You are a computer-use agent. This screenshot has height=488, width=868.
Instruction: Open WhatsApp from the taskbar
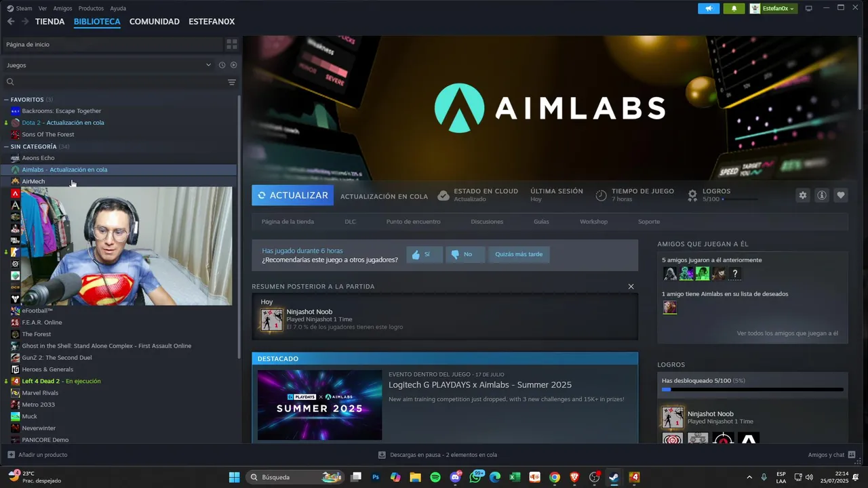tap(475, 477)
